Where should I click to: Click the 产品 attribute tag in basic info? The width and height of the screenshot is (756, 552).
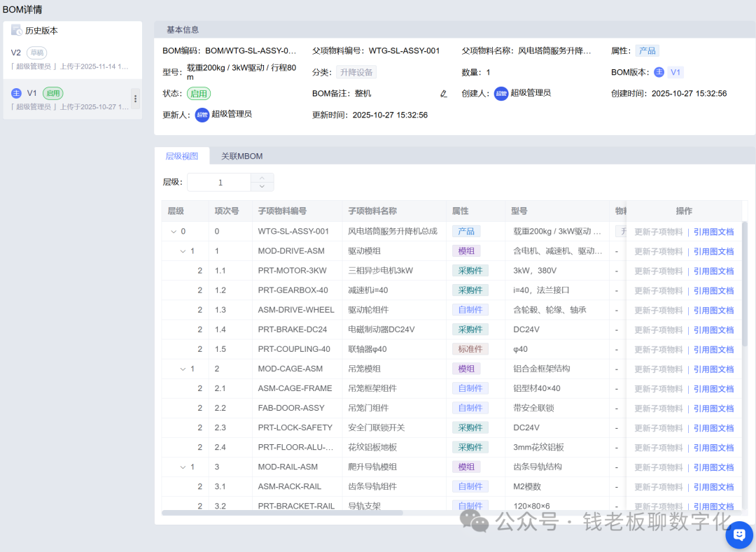647,51
